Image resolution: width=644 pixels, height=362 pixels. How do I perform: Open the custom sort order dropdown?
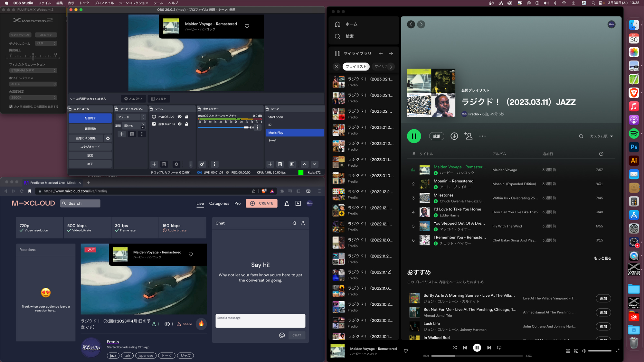click(x=601, y=136)
